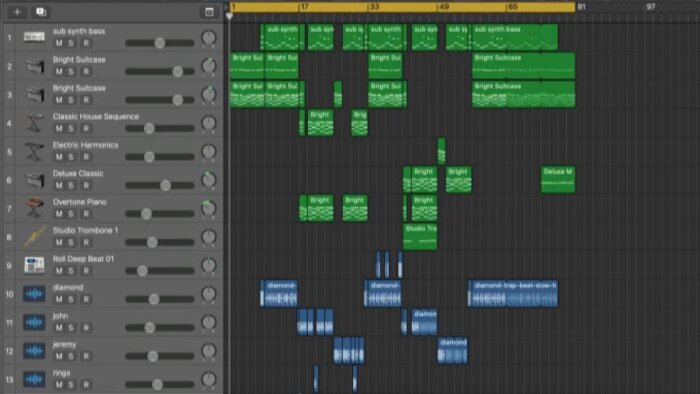The height and width of the screenshot is (394, 700).
Task: Select john audio track waveform icon
Action: point(34,322)
